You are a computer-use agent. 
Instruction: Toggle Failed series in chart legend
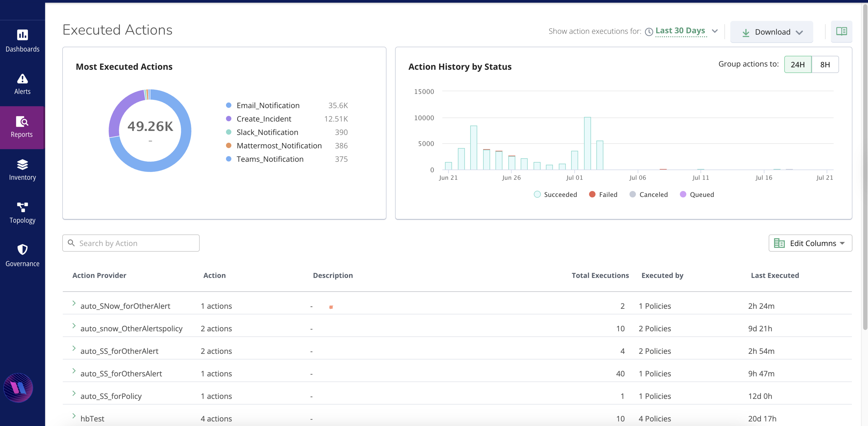coord(603,194)
